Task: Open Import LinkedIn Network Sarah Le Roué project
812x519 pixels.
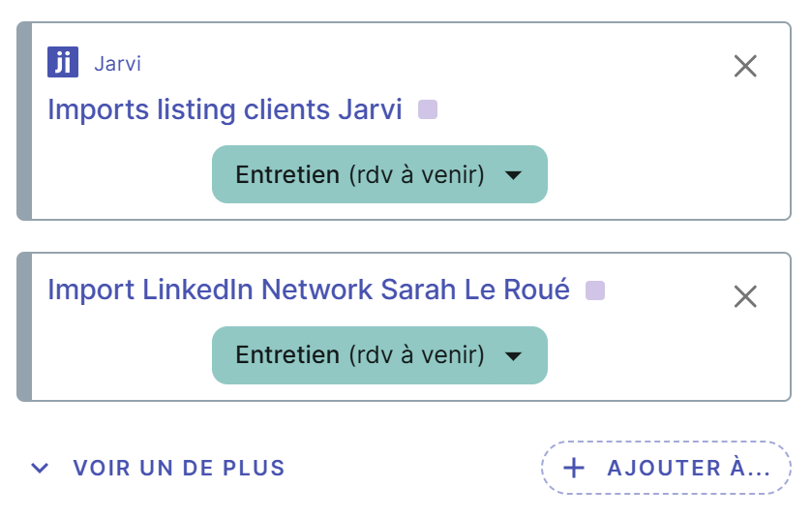Action: click(x=309, y=290)
